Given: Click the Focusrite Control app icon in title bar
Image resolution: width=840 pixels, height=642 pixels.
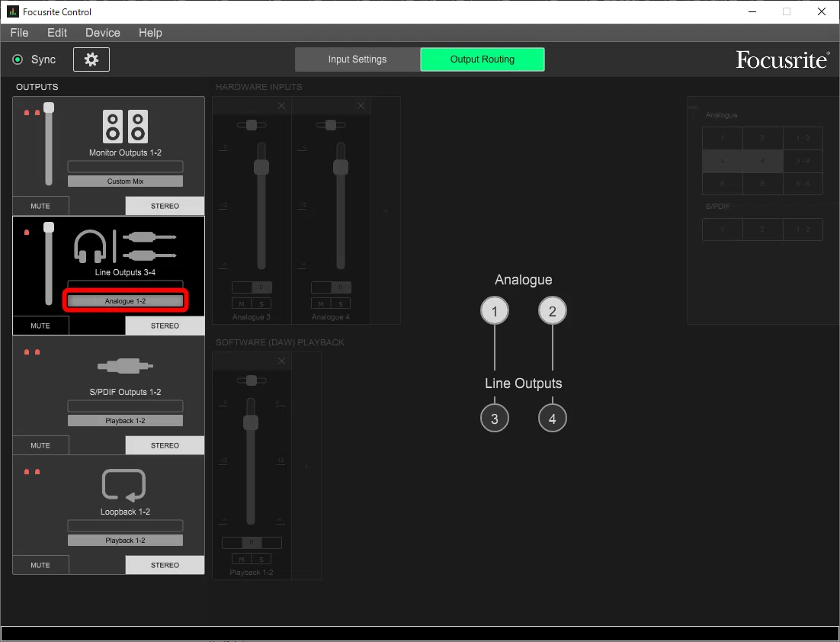Looking at the screenshot, I should (13, 11).
